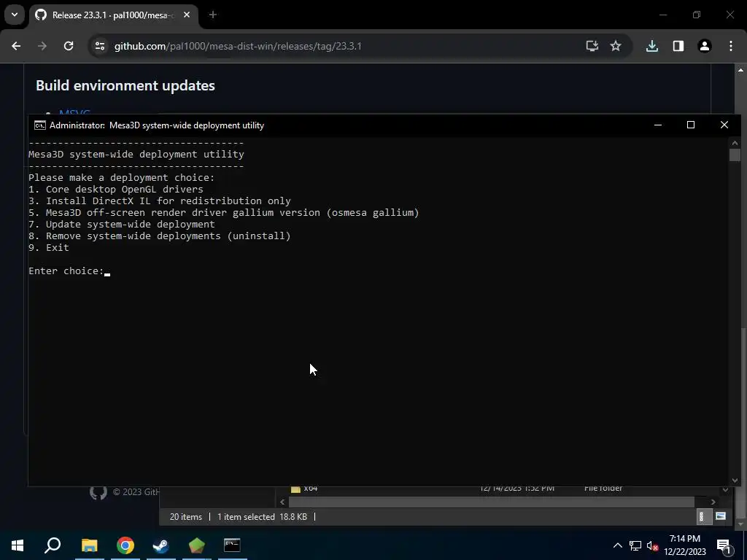Open clock showing 7:14 PM
Image resolution: width=747 pixels, height=560 pixels.
(685, 545)
